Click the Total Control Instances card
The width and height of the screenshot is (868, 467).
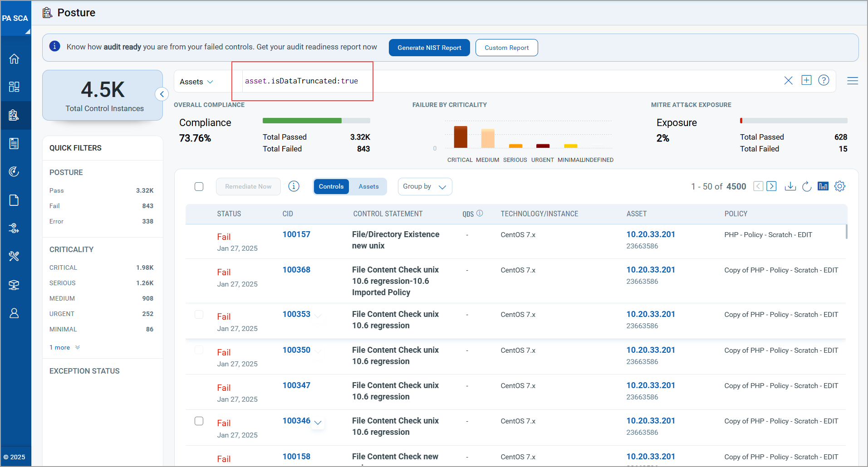[103, 95]
